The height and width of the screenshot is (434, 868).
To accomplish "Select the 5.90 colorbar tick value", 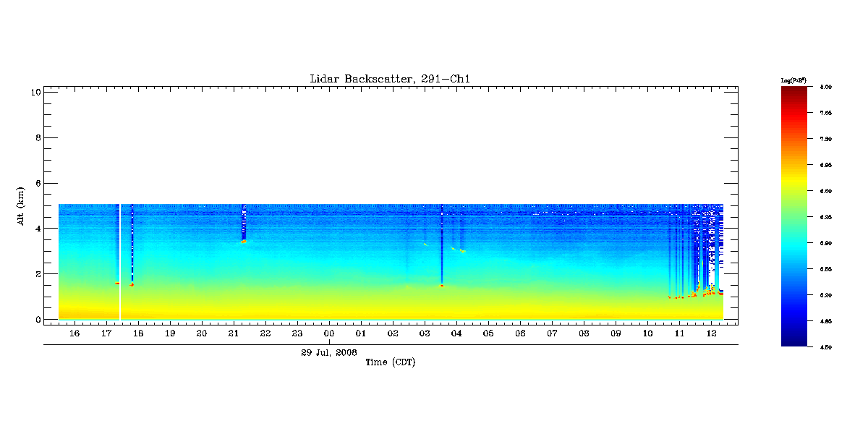I will [x=826, y=243].
